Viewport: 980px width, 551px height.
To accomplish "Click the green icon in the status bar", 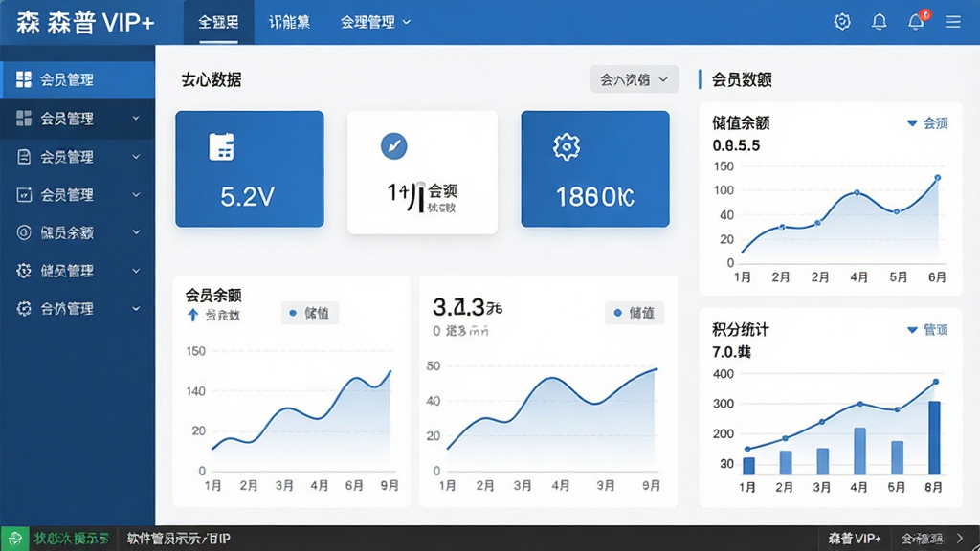I will [14, 538].
